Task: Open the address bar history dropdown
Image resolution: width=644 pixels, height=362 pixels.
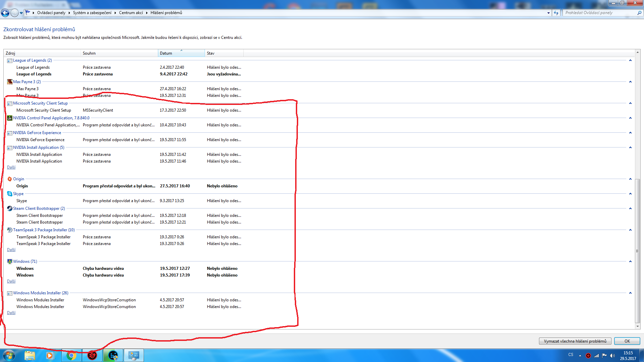Action: pos(548,13)
